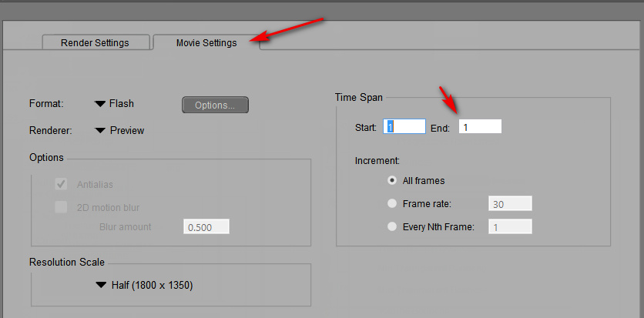Viewport: 644px width, 318px height.
Task: Choose the Frame rate radio button
Action: [x=393, y=204]
